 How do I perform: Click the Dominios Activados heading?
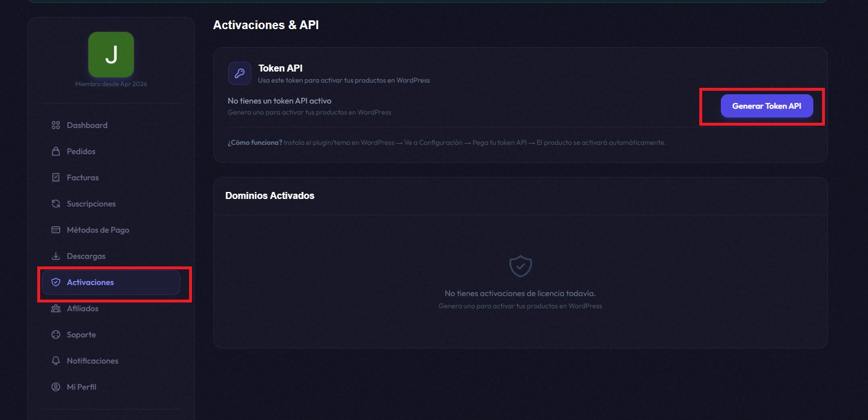pos(269,195)
